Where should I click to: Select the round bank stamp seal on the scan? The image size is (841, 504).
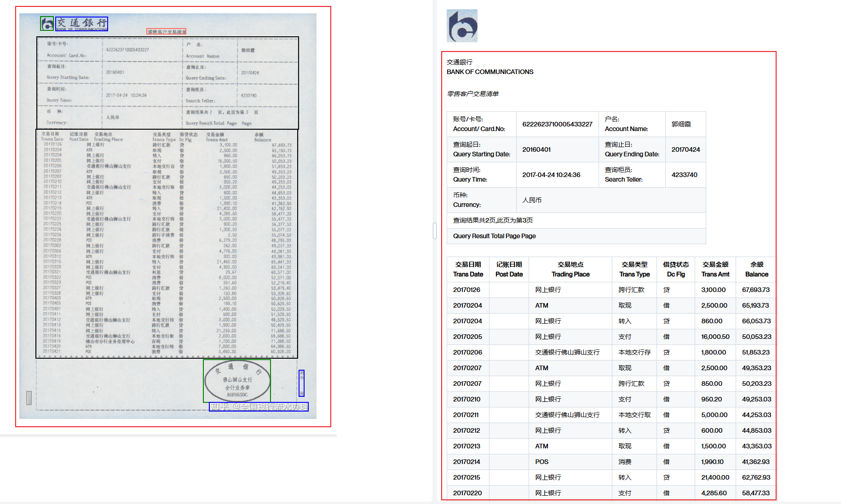coord(237,381)
